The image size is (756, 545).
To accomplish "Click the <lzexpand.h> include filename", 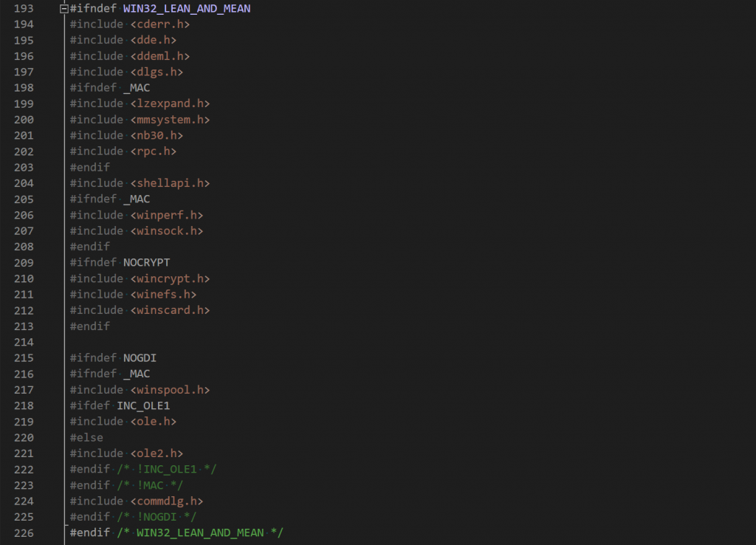I will [x=170, y=103].
